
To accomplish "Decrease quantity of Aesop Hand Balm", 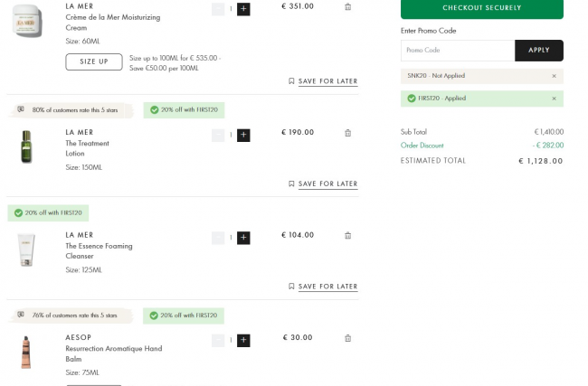I will (218, 341).
